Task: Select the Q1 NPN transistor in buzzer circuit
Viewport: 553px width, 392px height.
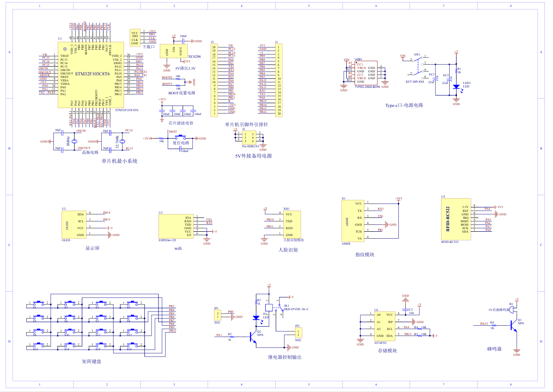Action: coord(513,325)
